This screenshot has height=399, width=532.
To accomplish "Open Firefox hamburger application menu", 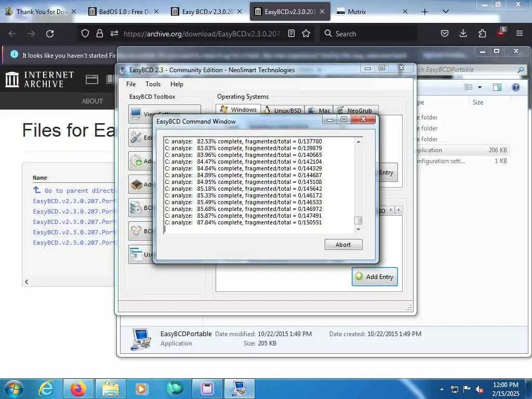I will [x=520, y=33].
